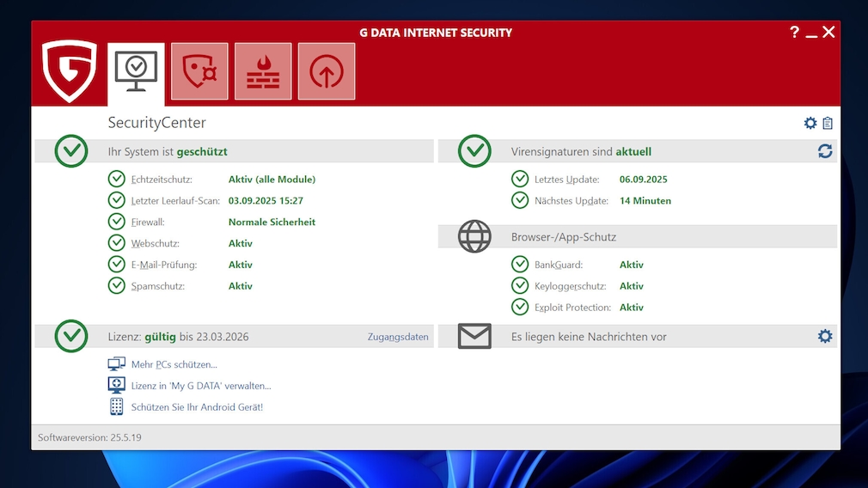868x488 pixels.
Task: Open Lizenz in 'My G DATA' verwalten
Action: 200,386
